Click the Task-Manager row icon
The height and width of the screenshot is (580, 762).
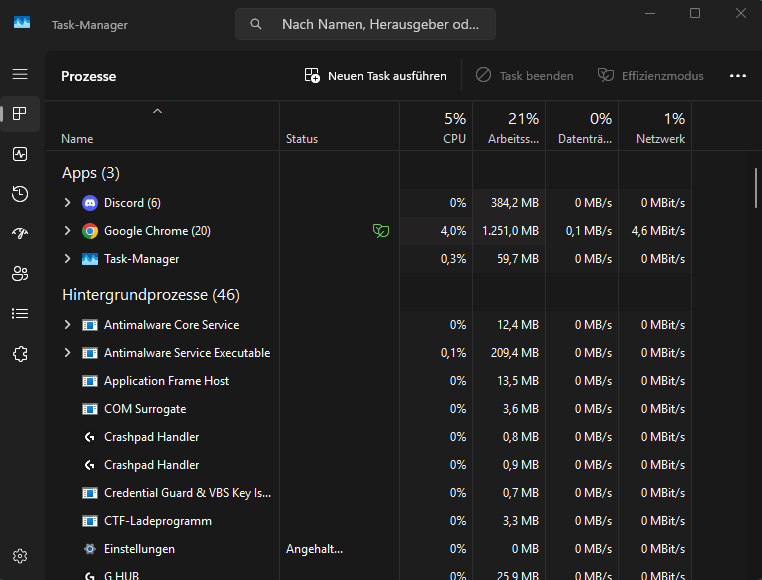coord(90,259)
